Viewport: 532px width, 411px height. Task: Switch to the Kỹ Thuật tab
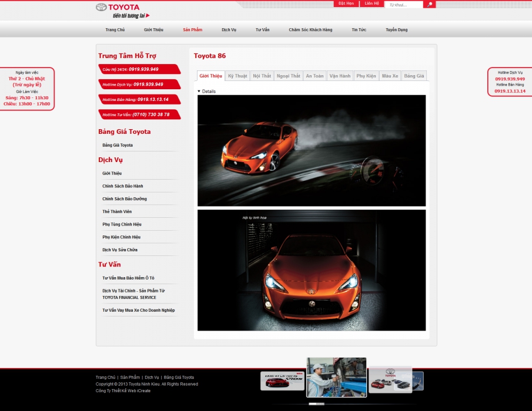pos(237,76)
